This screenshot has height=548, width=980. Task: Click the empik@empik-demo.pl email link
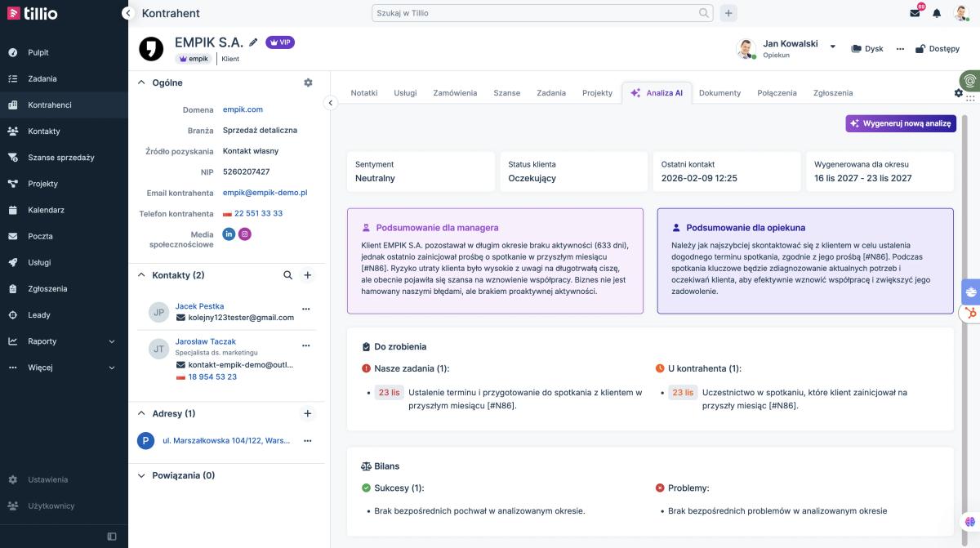click(265, 193)
